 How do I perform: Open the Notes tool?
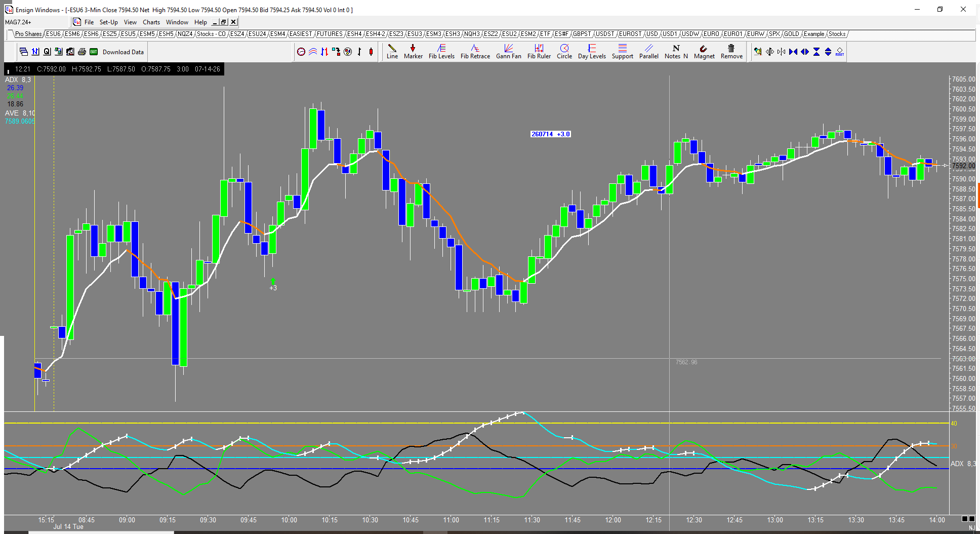(x=676, y=52)
